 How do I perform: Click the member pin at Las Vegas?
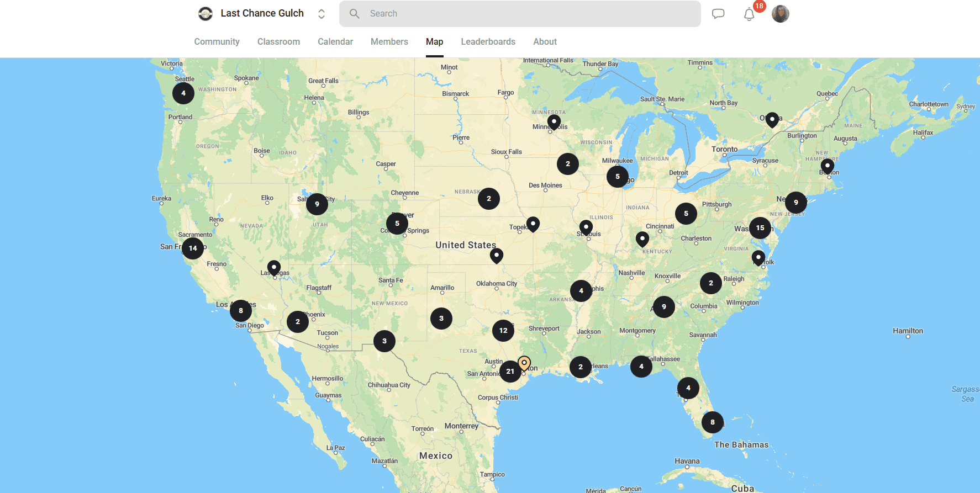pos(274,268)
